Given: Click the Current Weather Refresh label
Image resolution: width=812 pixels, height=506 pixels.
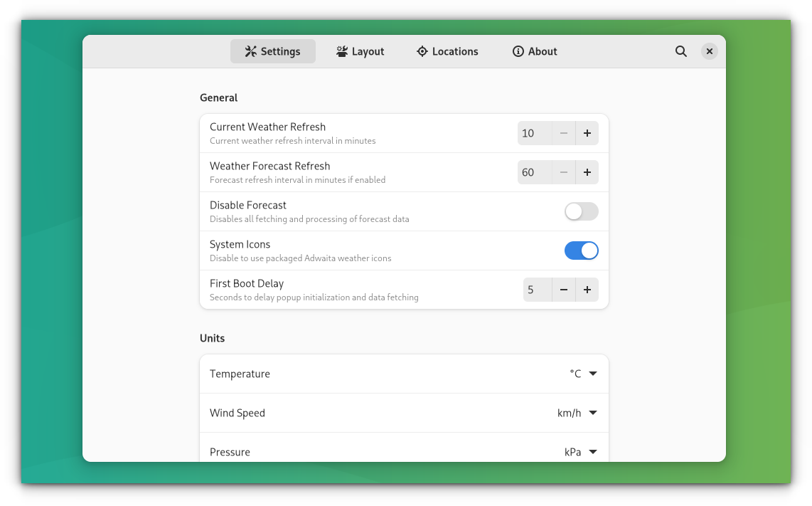Looking at the screenshot, I should 268,127.
